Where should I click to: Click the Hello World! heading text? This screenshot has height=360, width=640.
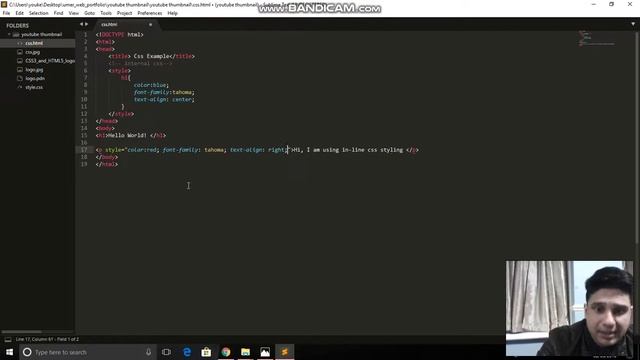click(x=127, y=135)
